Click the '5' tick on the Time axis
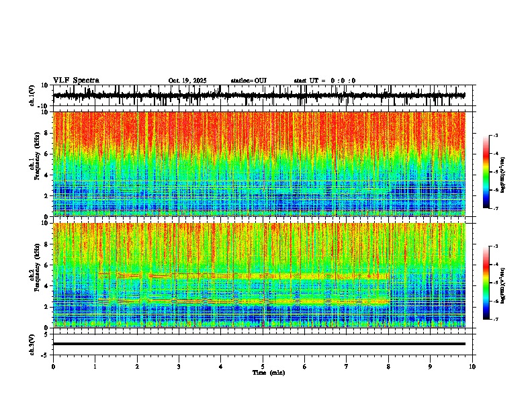Viewport: 532px width, 411px height. [x=263, y=367]
